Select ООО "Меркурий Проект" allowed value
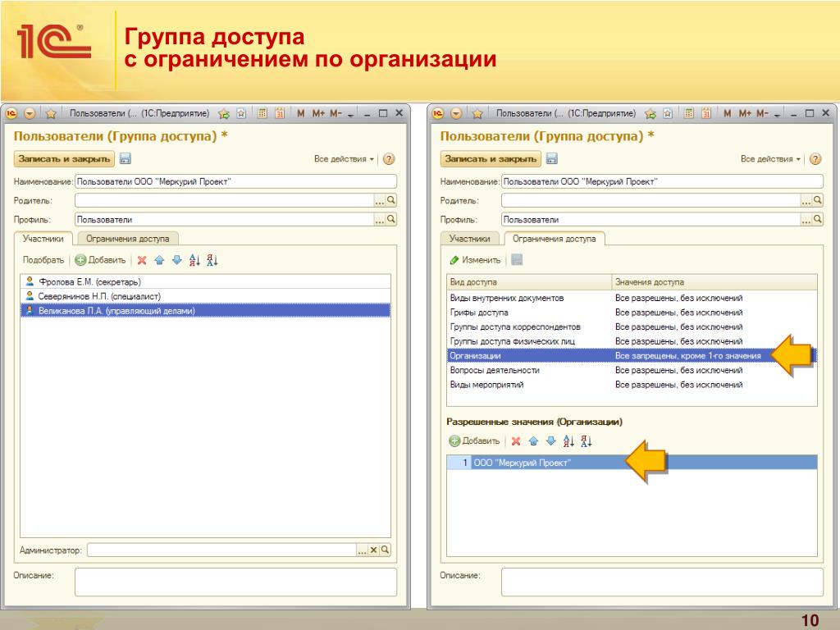The width and height of the screenshot is (840, 630). tap(632, 463)
